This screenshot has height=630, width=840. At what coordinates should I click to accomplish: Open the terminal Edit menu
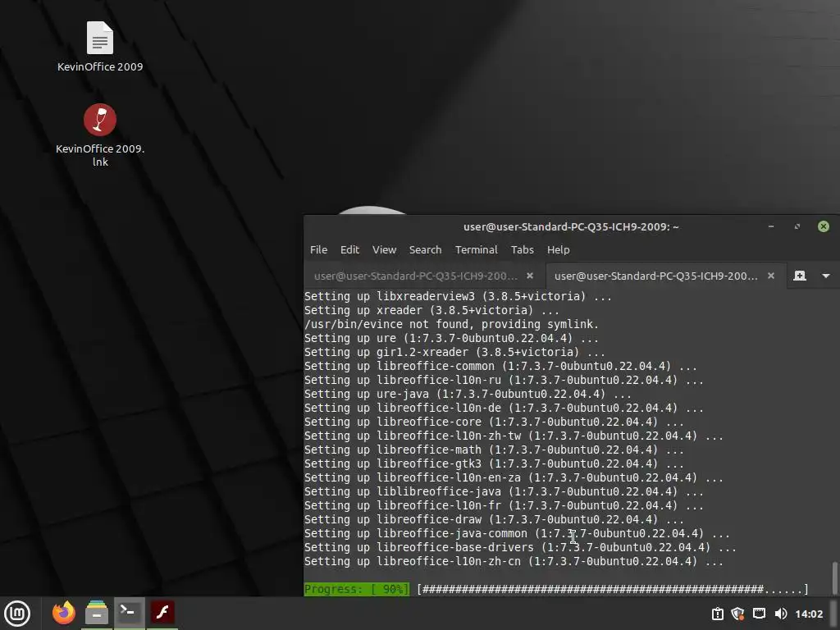(349, 249)
